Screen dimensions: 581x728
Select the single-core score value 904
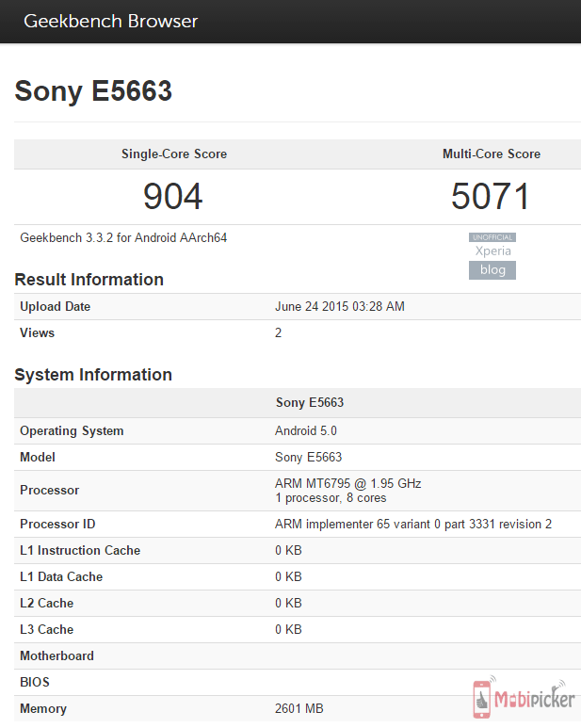173,197
